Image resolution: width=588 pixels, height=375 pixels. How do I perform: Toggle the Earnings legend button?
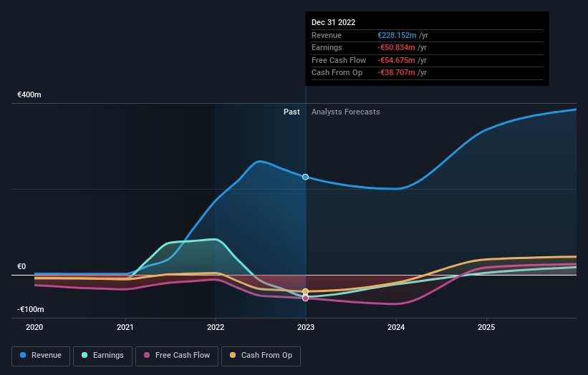click(x=102, y=356)
